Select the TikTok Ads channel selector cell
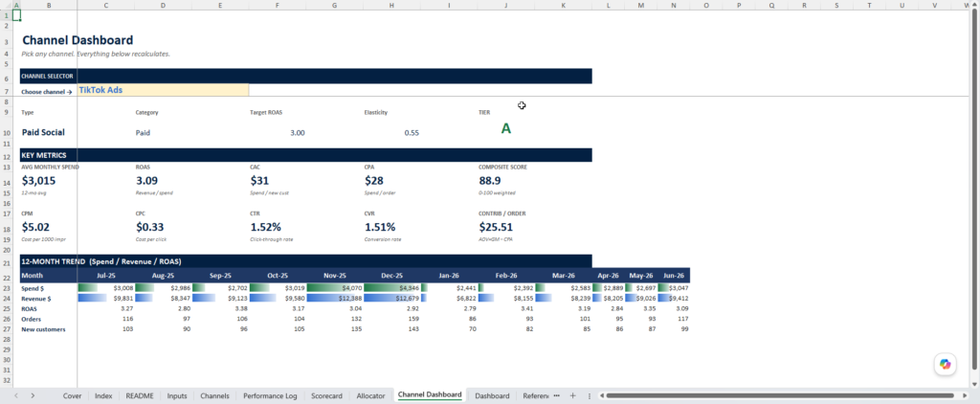Image resolution: width=980 pixels, height=404 pixels. (163, 90)
